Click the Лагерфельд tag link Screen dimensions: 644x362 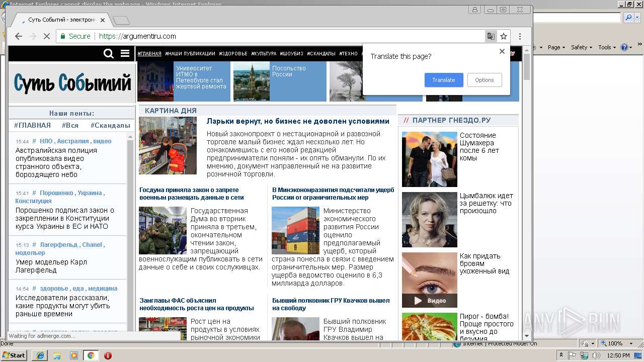point(59,245)
